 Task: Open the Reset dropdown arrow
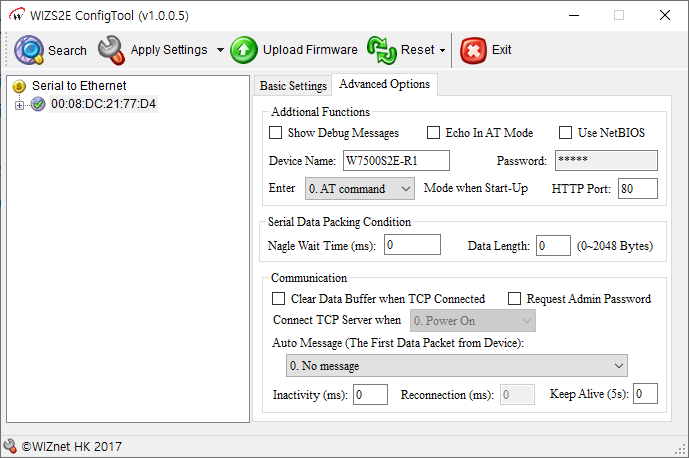click(x=442, y=51)
